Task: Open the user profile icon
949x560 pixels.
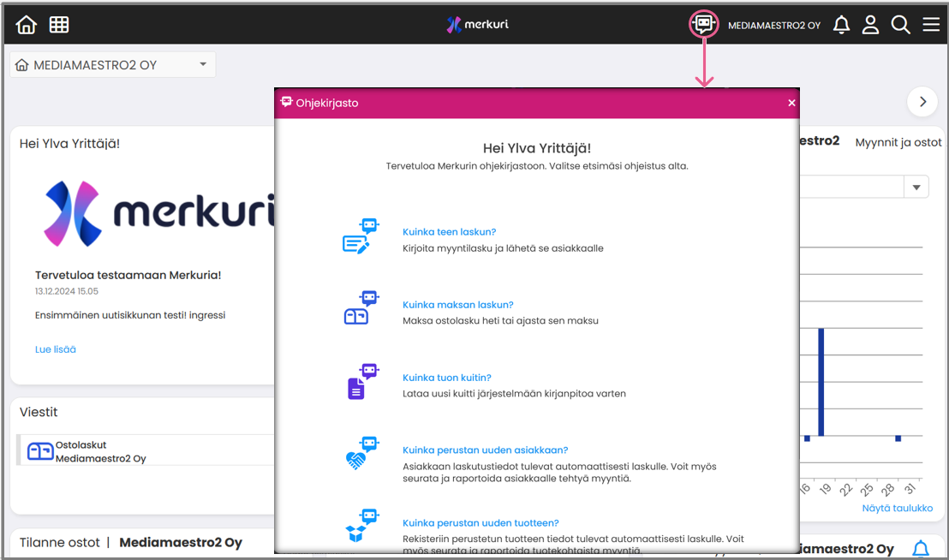Action: (870, 25)
